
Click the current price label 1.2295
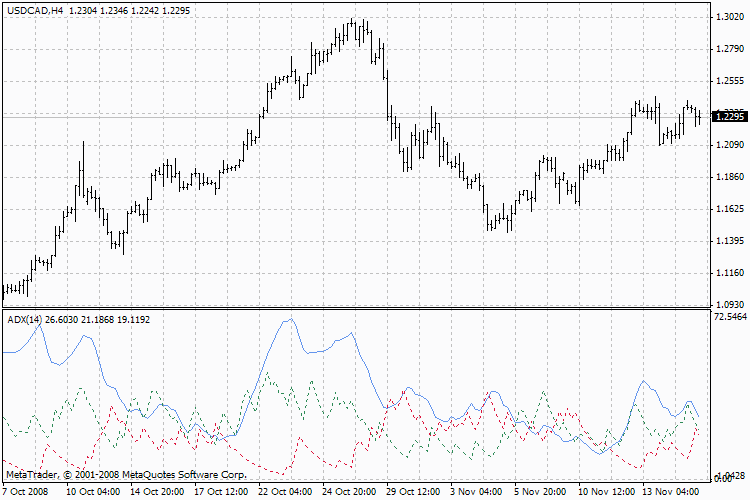coord(727,117)
